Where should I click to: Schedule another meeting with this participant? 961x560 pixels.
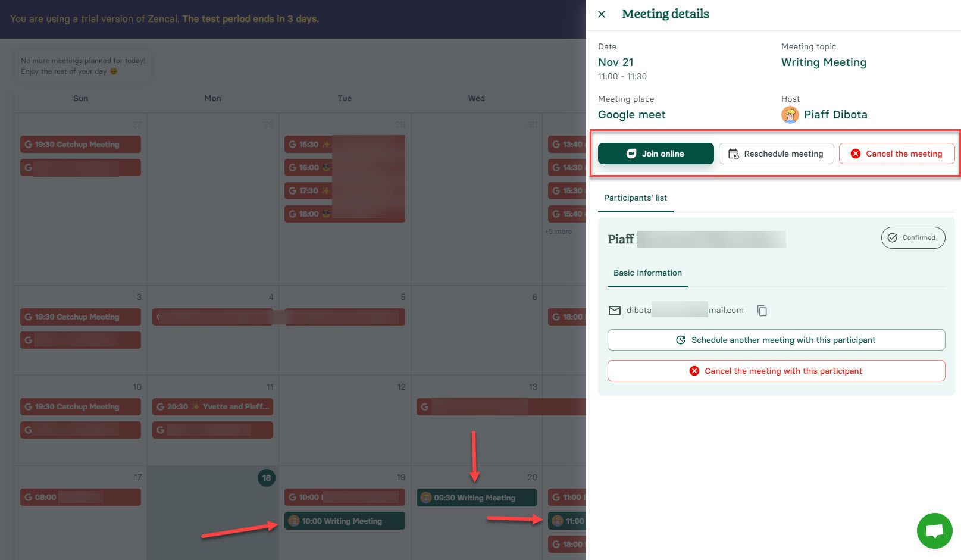pyautogui.click(x=776, y=340)
